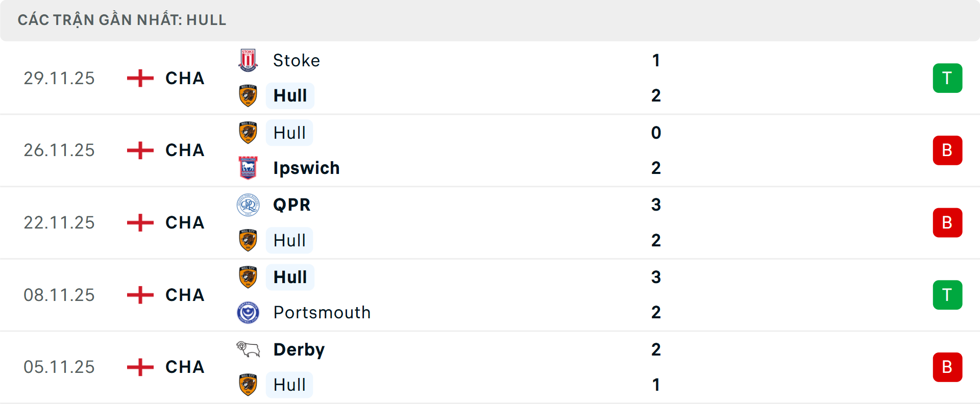This screenshot has width=980, height=404.
Task: Click England flag beside 05.11.25 match
Action: pos(140,367)
